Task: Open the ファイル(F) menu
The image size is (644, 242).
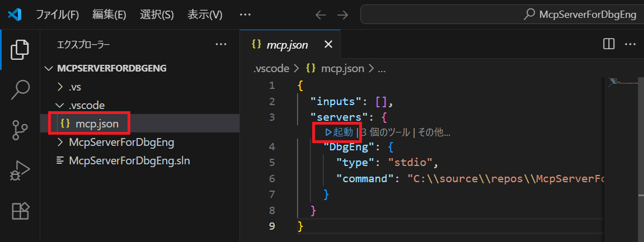Action: (57, 15)
